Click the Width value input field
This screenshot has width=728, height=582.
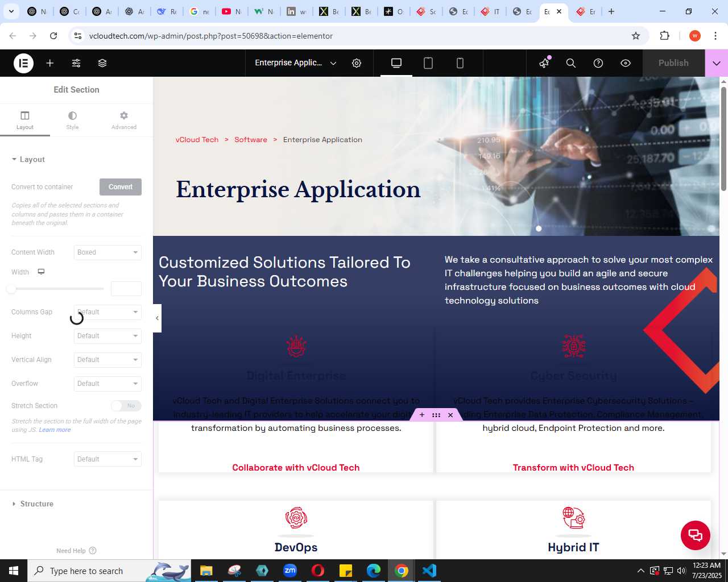click(x=126, y=289)
